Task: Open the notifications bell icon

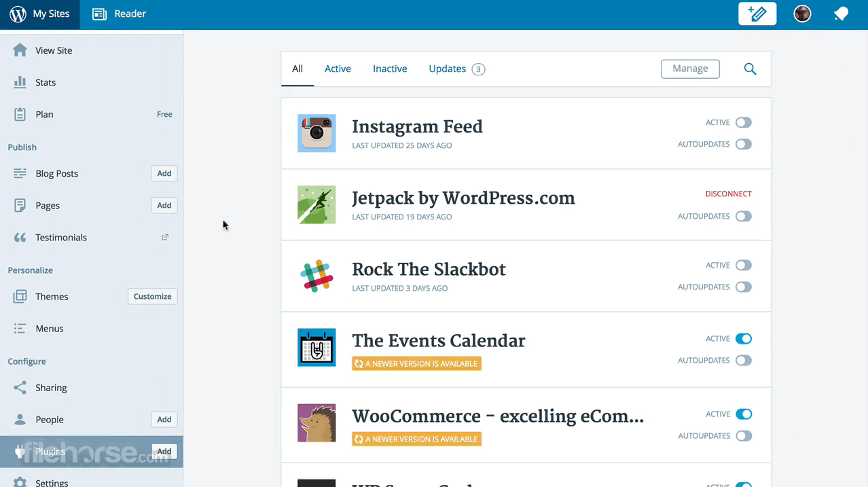Action: pos(841,14)
